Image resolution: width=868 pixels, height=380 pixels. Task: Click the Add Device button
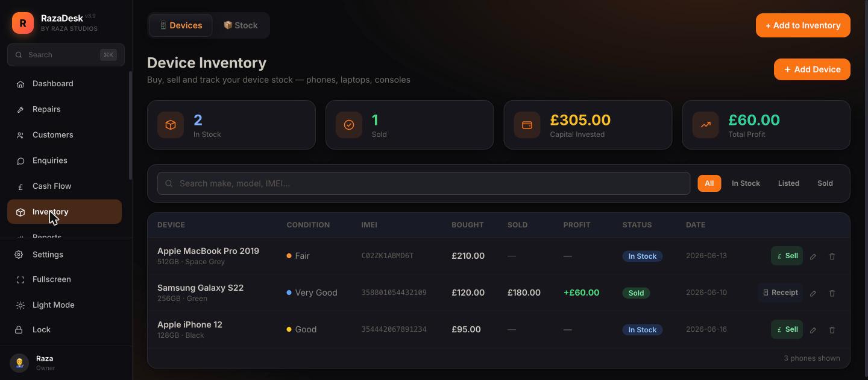point(812,69)
